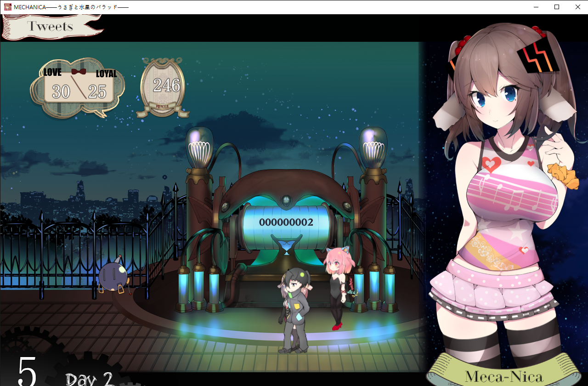Click the large number 5 counter
Screen dimensions: 588x386
pyautogui.click(x=27, y=371)
